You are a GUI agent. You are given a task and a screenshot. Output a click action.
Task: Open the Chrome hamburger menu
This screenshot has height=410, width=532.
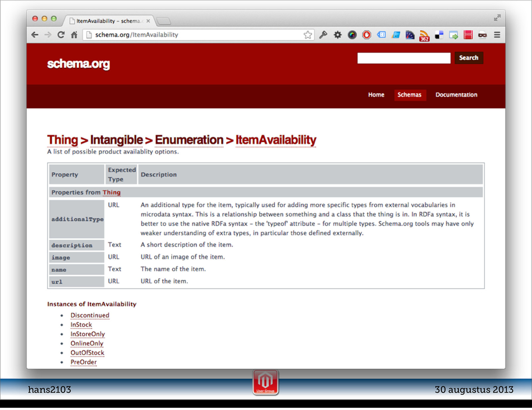click(x=497, y=35)
